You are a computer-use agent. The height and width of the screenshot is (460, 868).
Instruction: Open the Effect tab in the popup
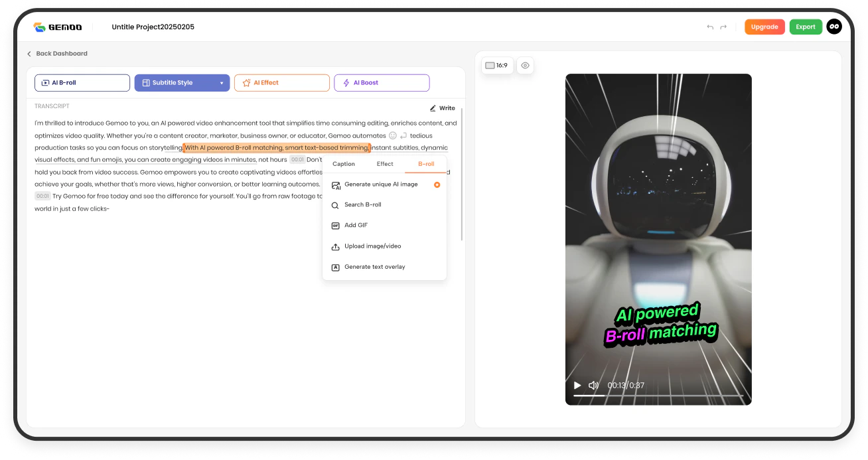[x=384, y=163]
